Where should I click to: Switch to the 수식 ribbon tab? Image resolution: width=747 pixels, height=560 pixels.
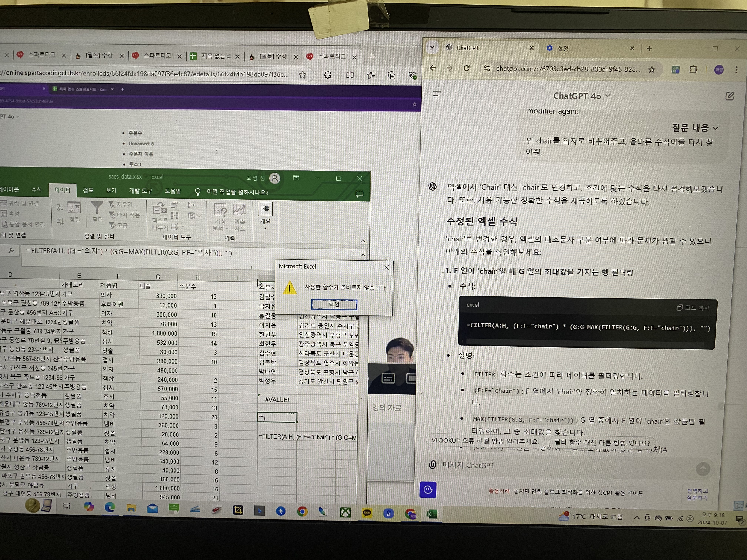pos(36,190)
